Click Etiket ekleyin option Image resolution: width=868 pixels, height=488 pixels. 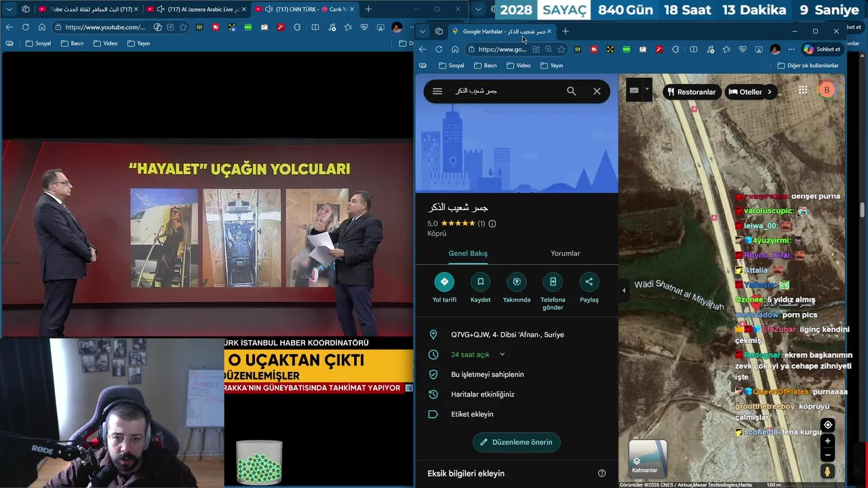point(472,414)
